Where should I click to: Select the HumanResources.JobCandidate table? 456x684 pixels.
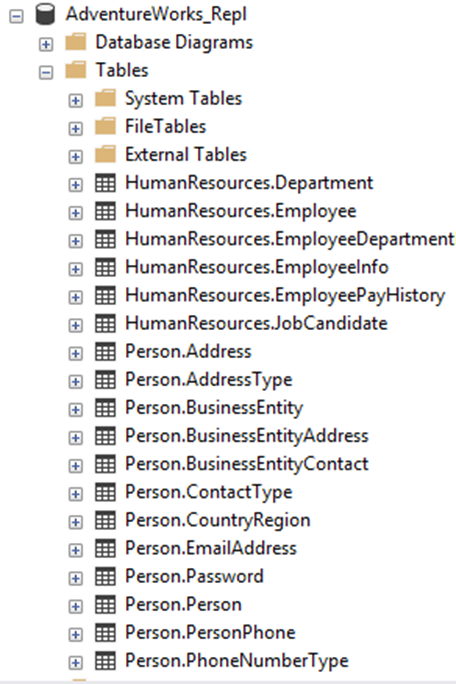pos(256,324)
